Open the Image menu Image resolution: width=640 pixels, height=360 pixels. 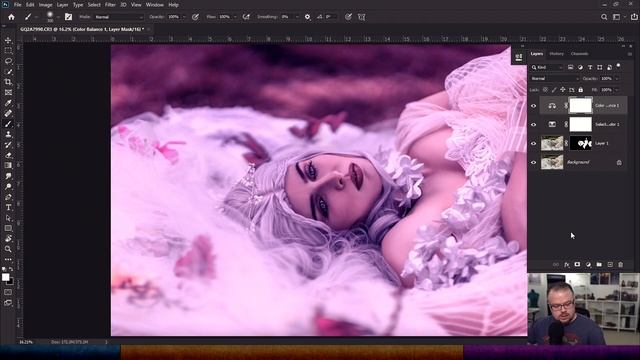(45, 5)
